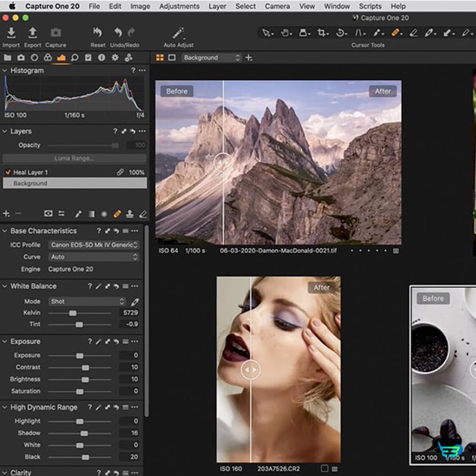Click the Contrast slider handle

coord(85,368)
